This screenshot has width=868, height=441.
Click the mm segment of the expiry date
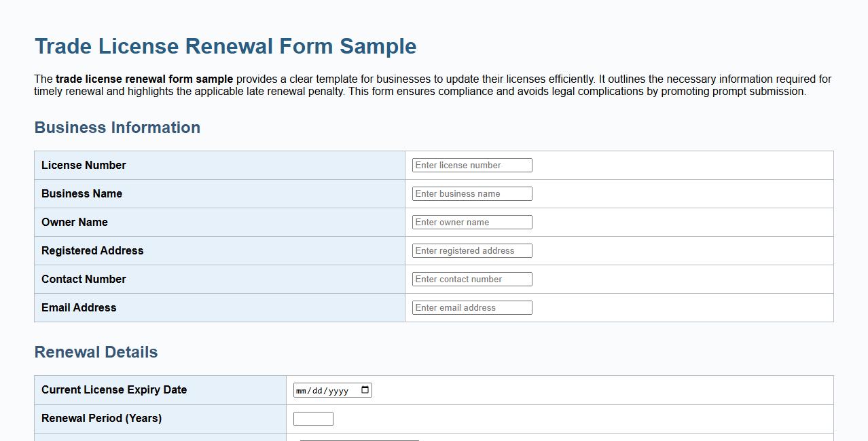coord(302,389)
